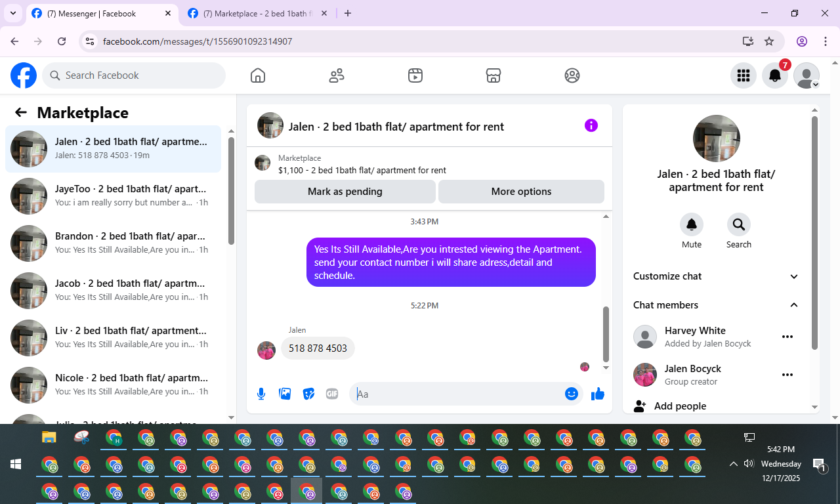This screenshot has width=840, height=504.
Task: Click the purple Yes Its Still Available message
Action: coord(451,262)
